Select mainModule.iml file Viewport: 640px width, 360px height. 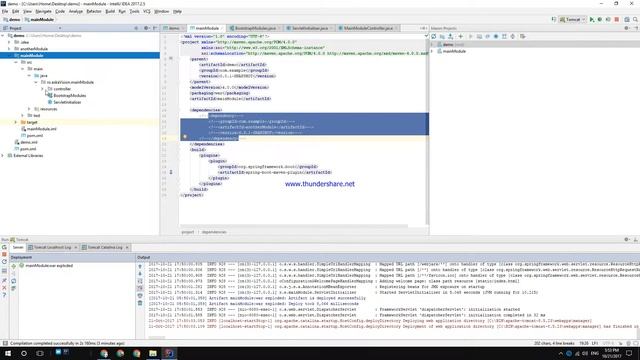(x=41, y=129)
